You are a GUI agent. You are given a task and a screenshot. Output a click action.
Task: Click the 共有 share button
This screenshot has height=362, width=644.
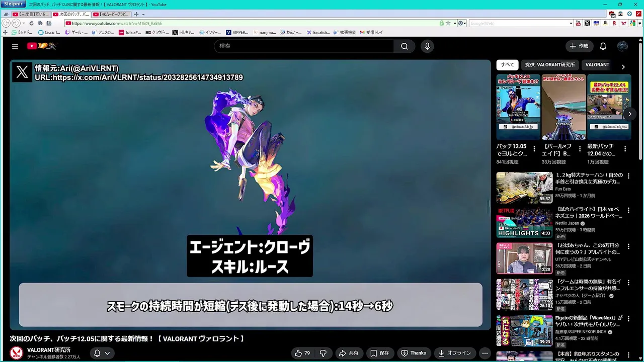(x=348, y=353)
